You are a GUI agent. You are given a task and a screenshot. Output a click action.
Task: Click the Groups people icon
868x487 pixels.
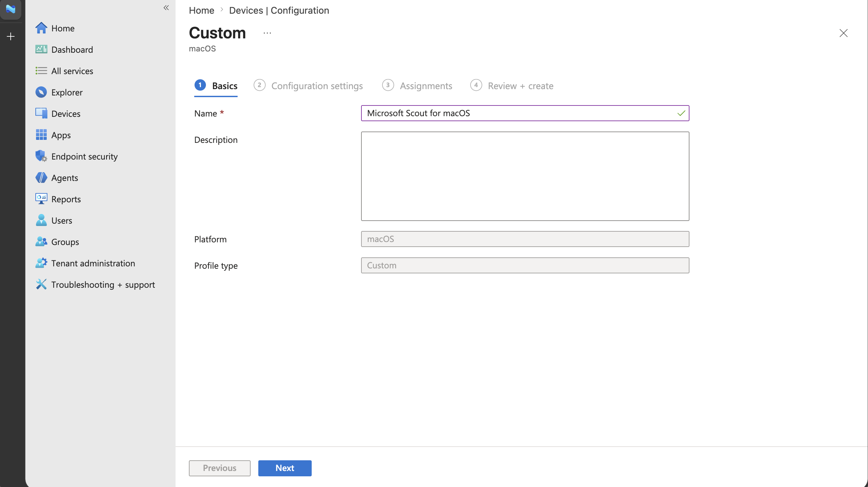click(41, 242)
